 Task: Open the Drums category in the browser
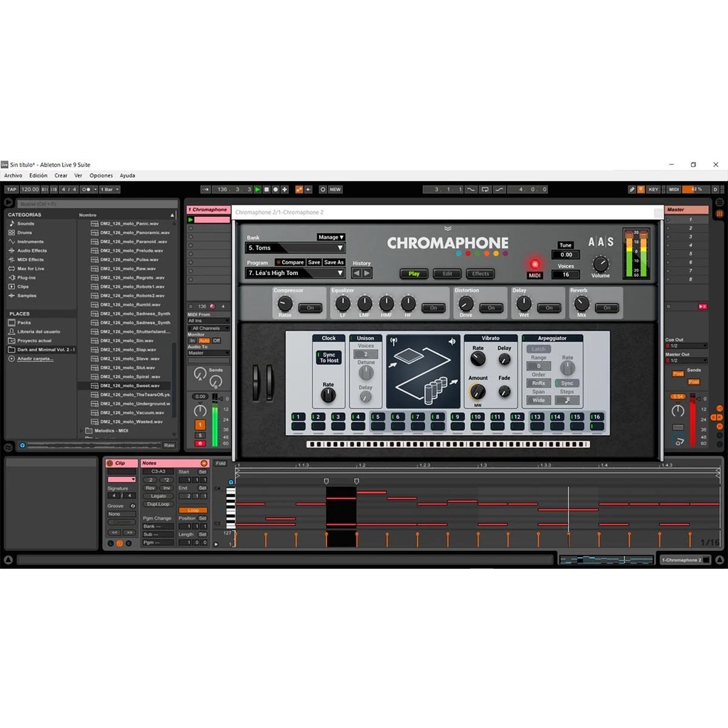[25, 232]
